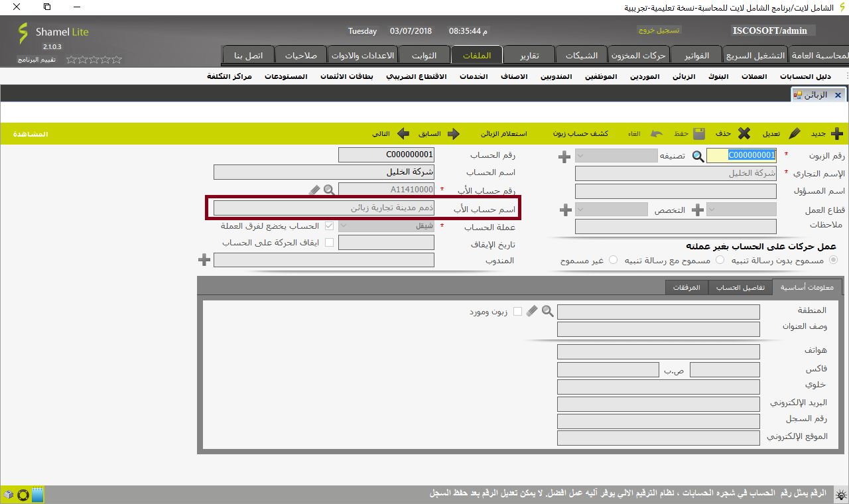Click the تعديل (edit) pencil icon
The height and width of the screenshot is (504, 849).
tap(794, 134)
